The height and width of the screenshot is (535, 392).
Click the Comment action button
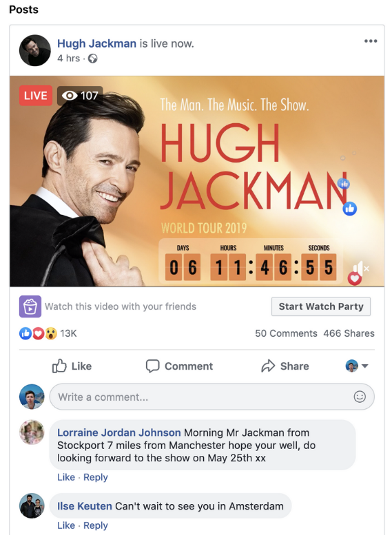[x=179, y=366]
